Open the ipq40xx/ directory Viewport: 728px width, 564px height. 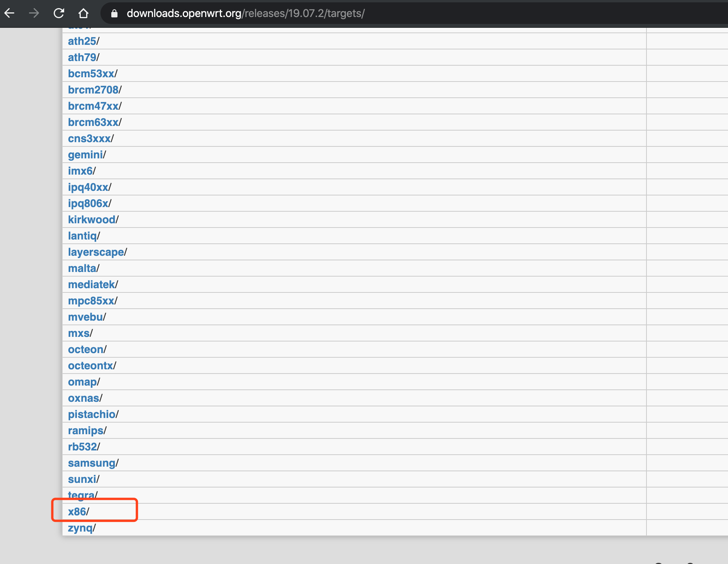click(x=88, y=187)
